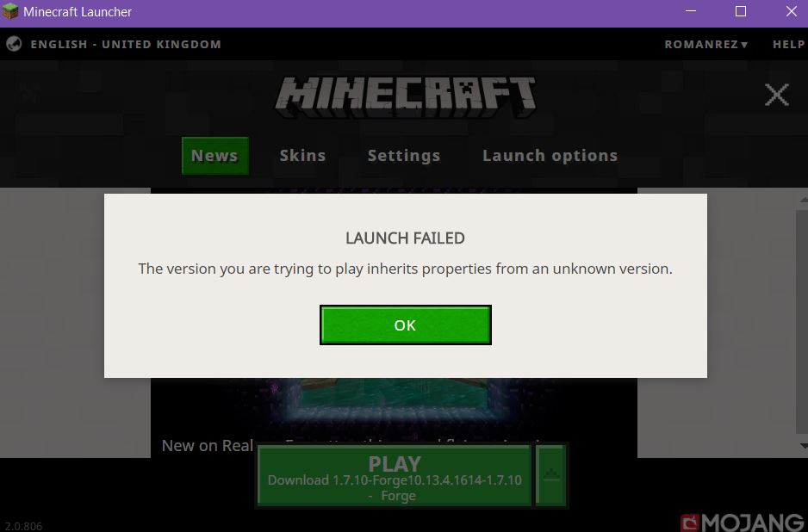The image size is (808, 532).
Task: Click the news scrollbar down arrow
Action: tap(804, 446)
